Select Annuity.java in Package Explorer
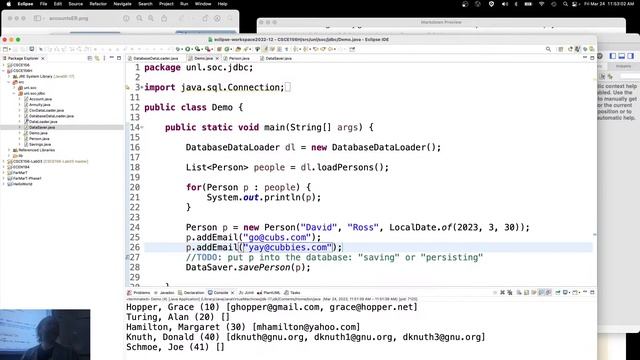 click(x=40, y=105)
